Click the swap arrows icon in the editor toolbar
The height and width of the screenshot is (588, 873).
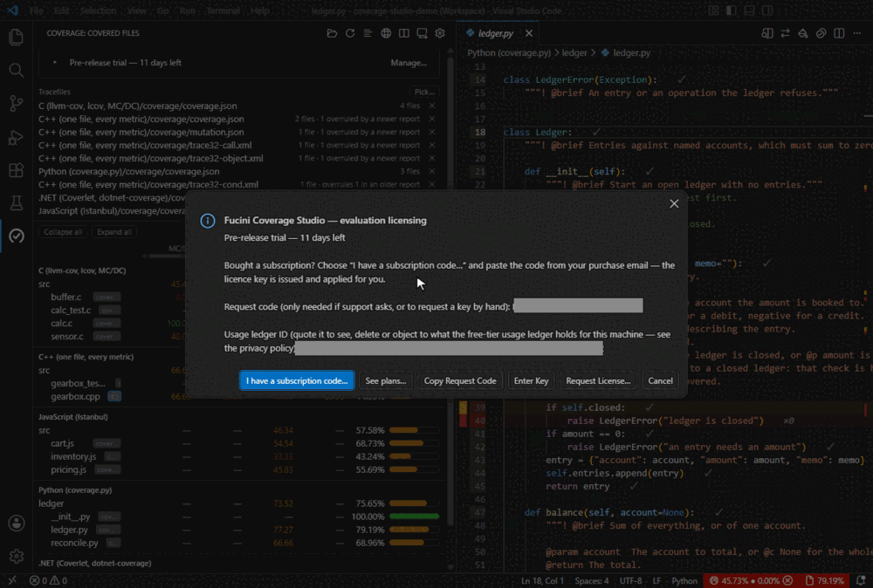pos(785,33)
